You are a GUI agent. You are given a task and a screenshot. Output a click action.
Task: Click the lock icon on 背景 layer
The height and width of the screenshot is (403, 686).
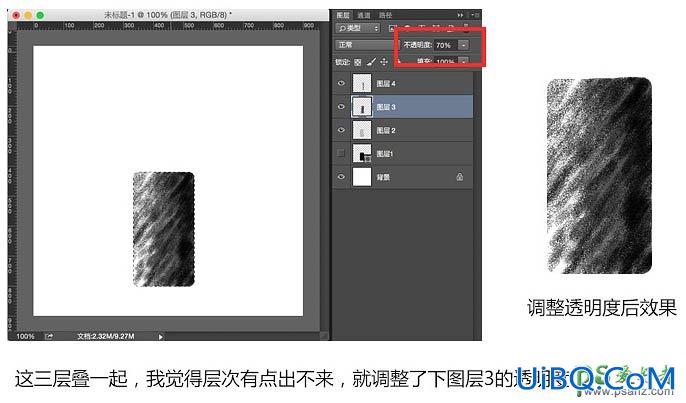click(x=460, y=177)
